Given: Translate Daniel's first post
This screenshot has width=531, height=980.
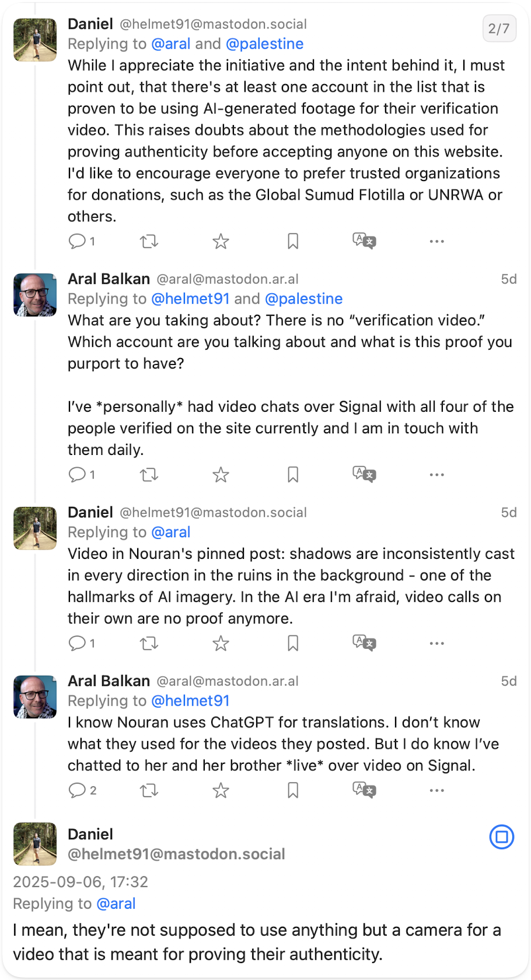Looking at the screenshot, I should [x=364, y=241].
